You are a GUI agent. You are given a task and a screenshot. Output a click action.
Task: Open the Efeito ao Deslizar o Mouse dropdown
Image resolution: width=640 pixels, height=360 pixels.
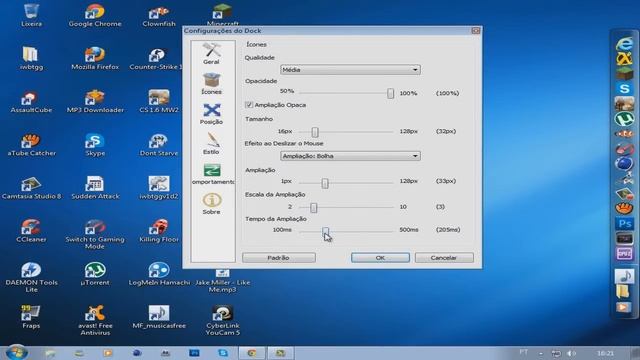350,156
